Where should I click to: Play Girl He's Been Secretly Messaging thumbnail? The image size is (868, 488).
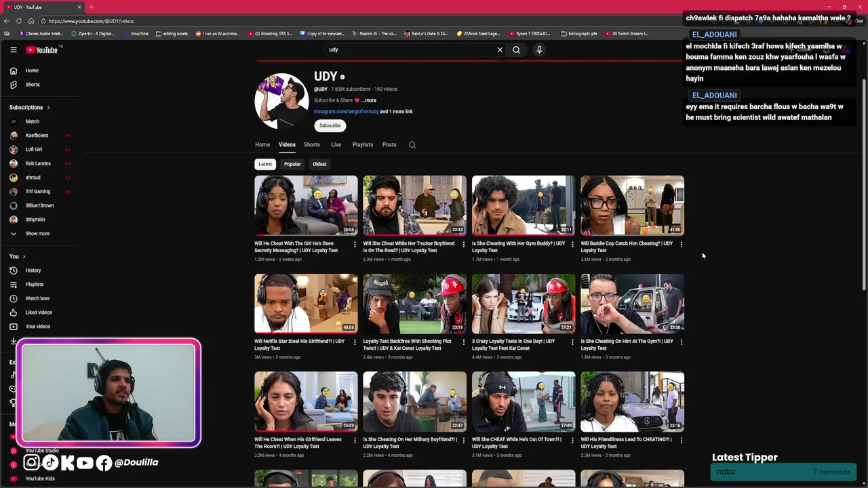pos(306,205)
